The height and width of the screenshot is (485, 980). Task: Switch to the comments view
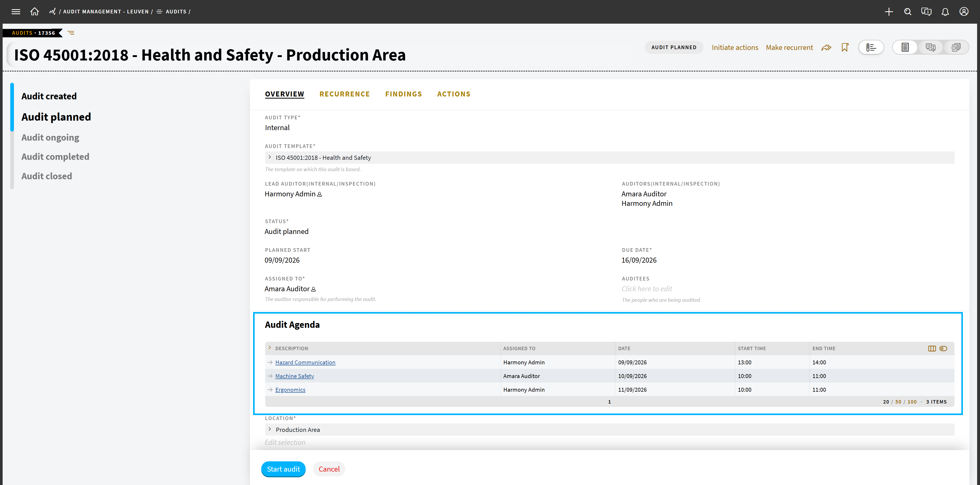click(x=931, y=48)
